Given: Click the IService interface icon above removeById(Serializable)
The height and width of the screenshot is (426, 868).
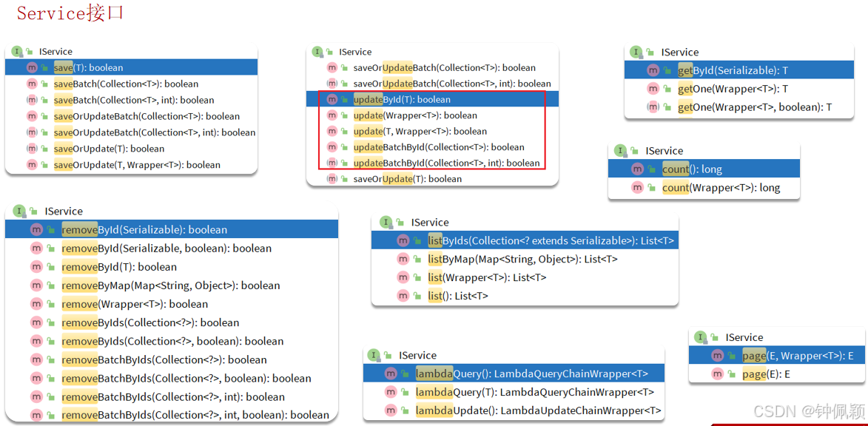Looking at the screenshot, I should pyautogui.click(x=19, y=211).
